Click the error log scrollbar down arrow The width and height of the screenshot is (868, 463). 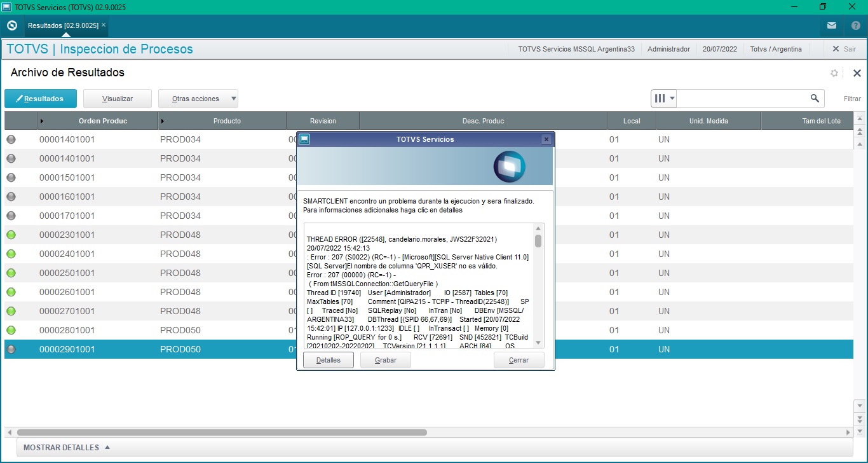(538, 343)
